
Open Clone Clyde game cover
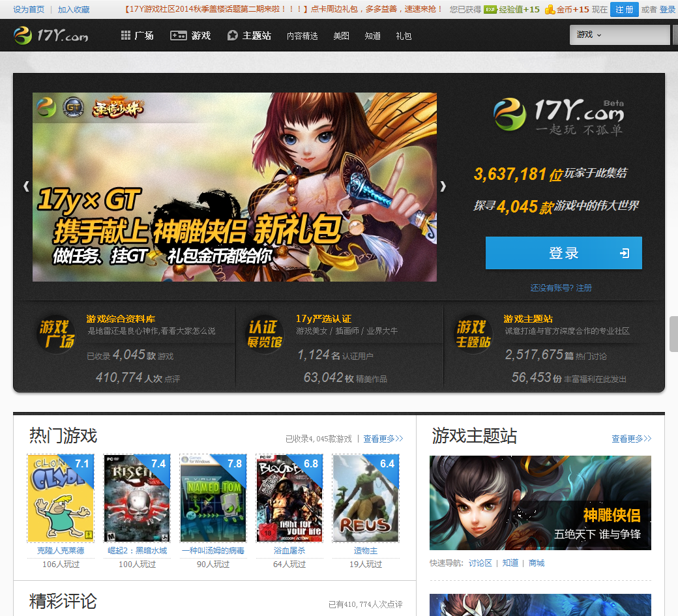pos(61,498)
